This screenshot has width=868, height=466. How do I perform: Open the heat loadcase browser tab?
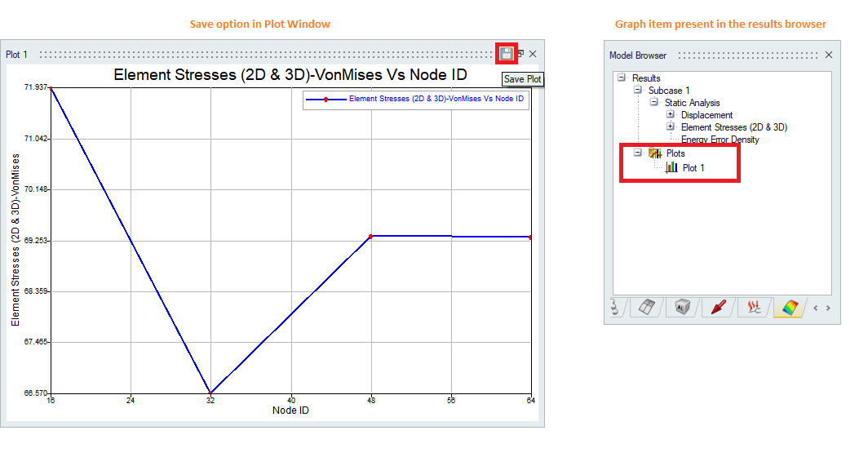754,307
